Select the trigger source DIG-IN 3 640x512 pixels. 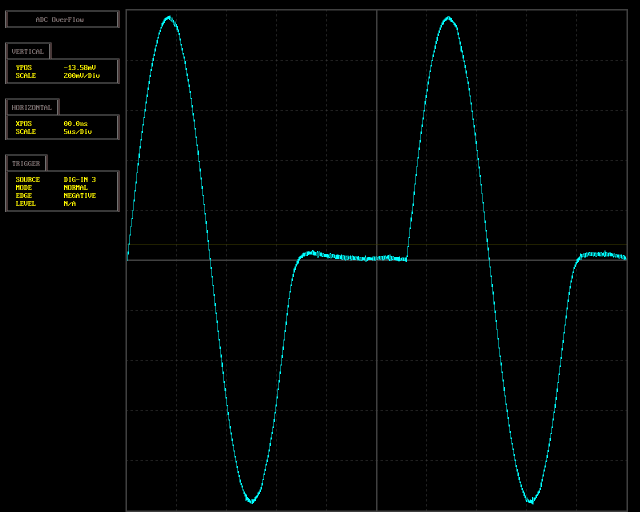click(79, 180)
